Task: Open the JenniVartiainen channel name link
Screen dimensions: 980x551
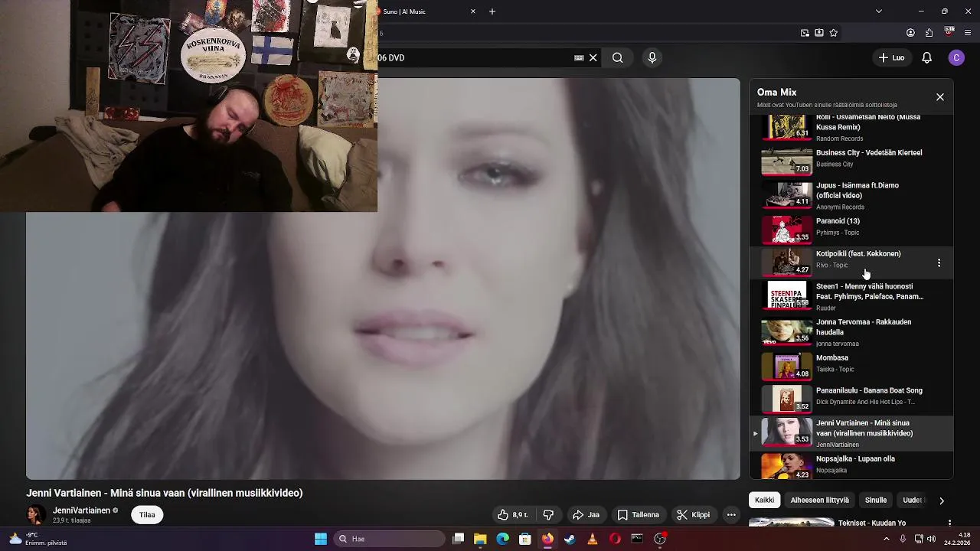Action: pyautogui.click(x=81, y=510)
